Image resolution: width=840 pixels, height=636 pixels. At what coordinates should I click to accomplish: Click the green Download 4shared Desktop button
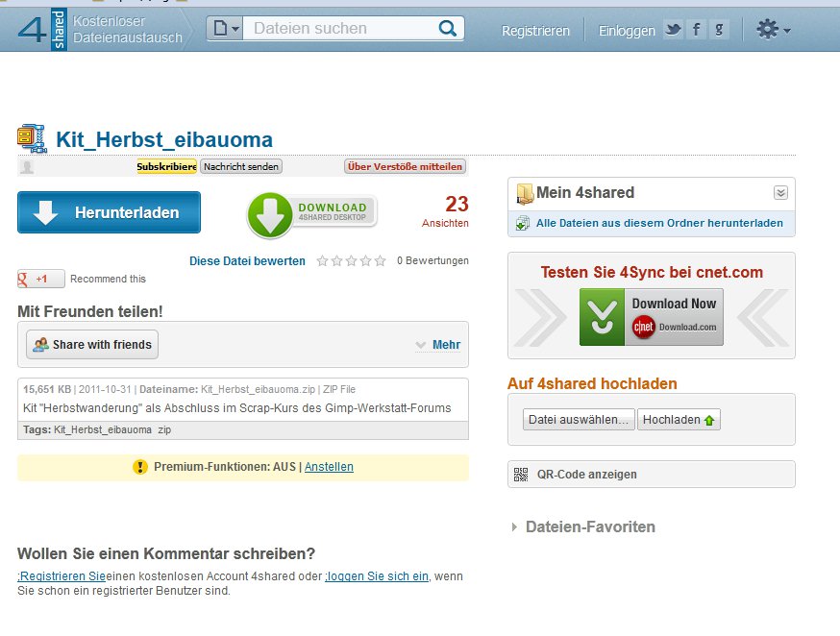pos(311,214)
